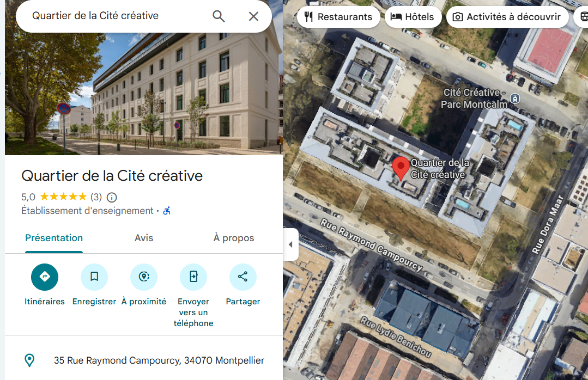
Task: Collapse the side panel with the arrow
Action: point(290,244)
